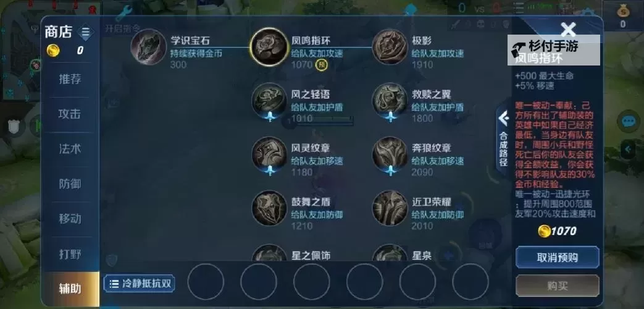Toggle the 取消预购 pre-purchase button
The width and height of the screenshot is (644, 309).
[x=558, y=257]
